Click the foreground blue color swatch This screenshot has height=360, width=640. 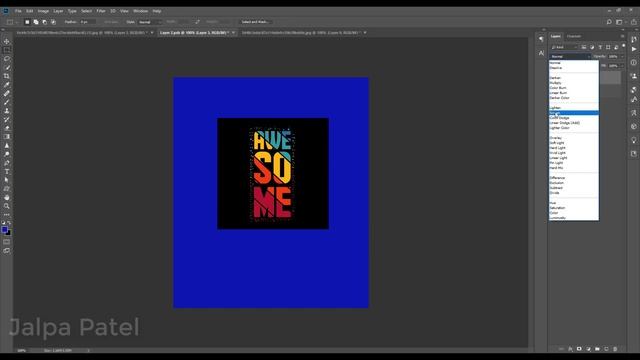point(4,229)
